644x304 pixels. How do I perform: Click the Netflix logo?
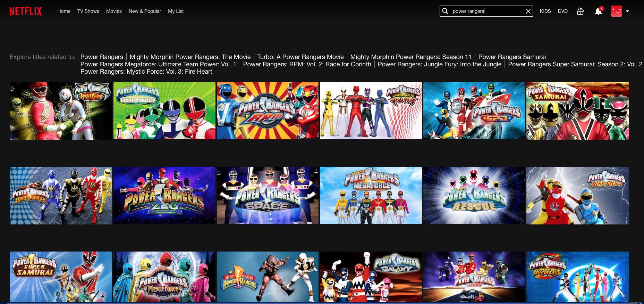[x=26, y=11]
